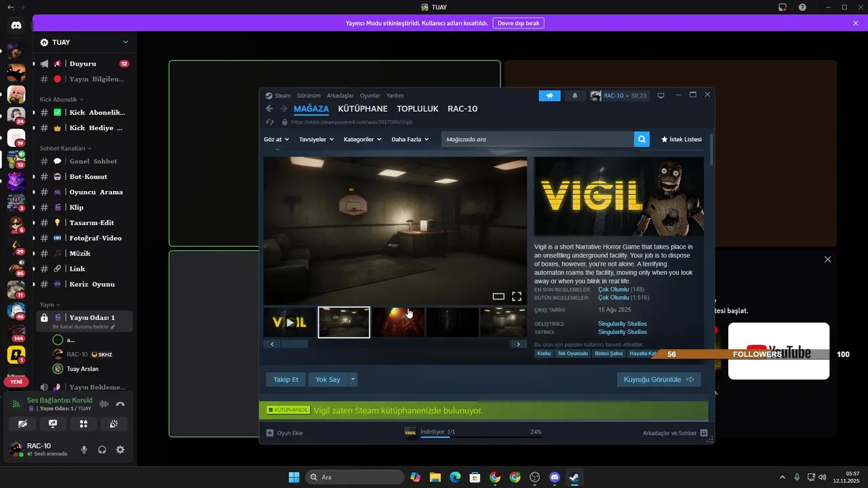Screen dimensions: 868x488
Task: Switch Steam to Big Picture mode icon
Action: 661,96
